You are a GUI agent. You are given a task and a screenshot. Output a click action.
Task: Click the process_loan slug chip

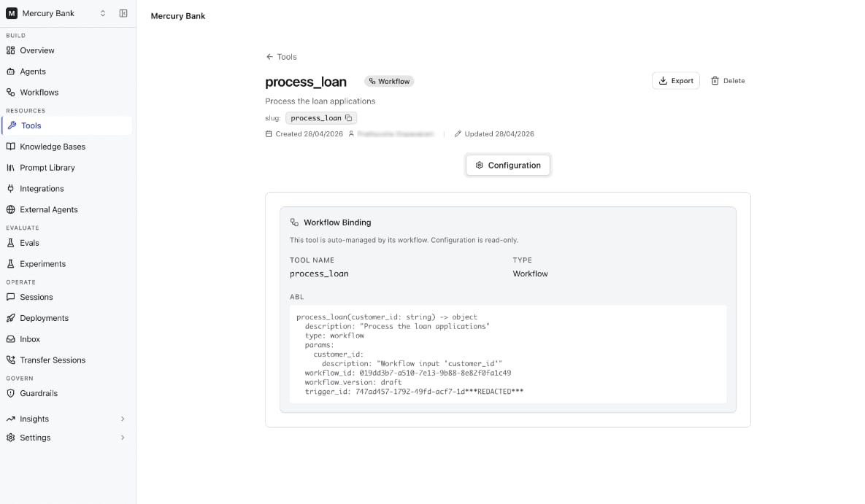[321, 117]
